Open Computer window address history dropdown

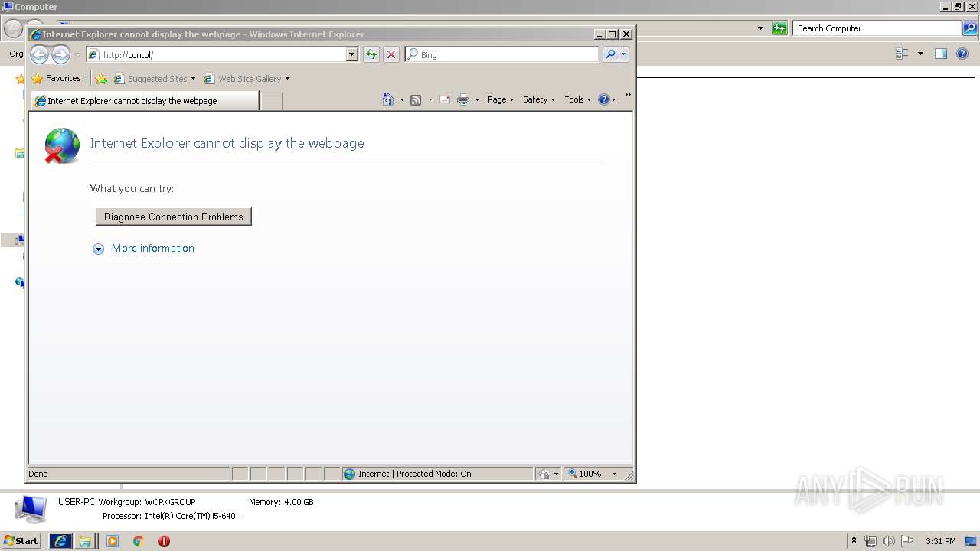tap(760, 28)
